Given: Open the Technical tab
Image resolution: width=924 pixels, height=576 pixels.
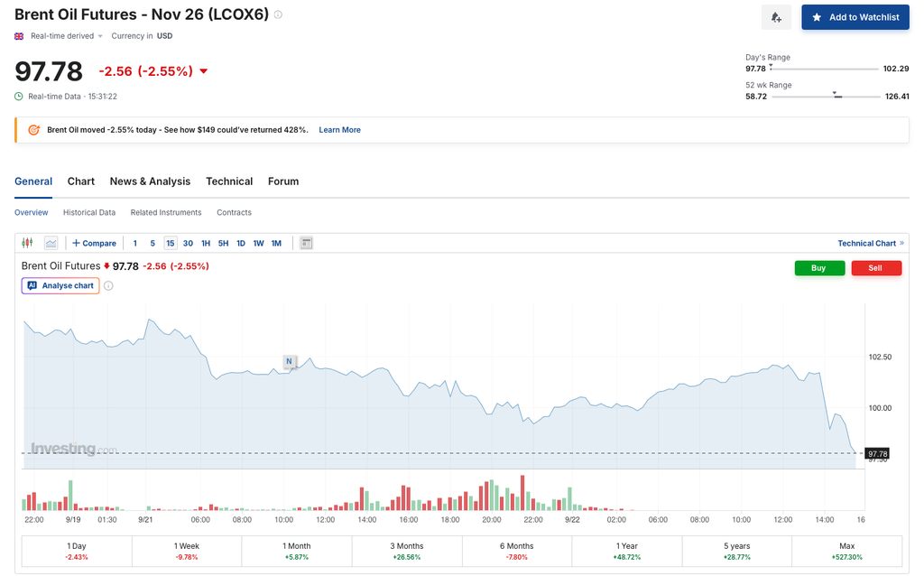Looking at the screenshot, I should click(229, 181).
